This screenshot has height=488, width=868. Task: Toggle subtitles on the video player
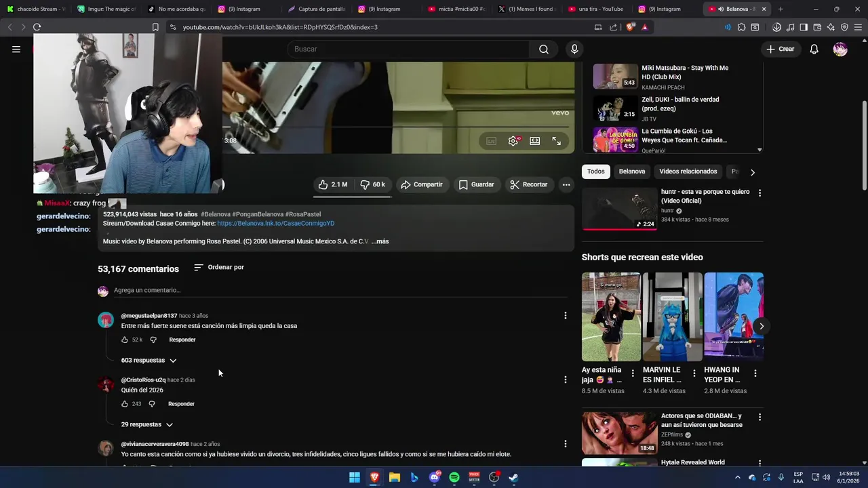[x=492, y=141]
